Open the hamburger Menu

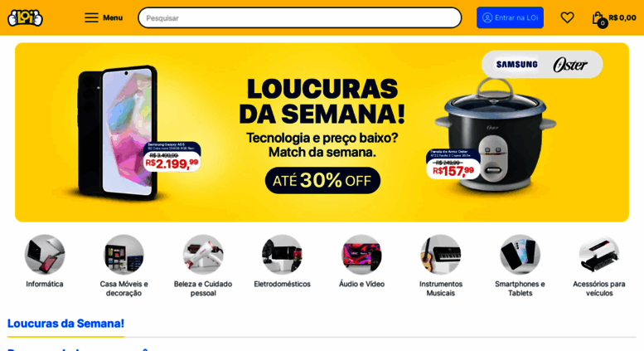tap(104, 17)
